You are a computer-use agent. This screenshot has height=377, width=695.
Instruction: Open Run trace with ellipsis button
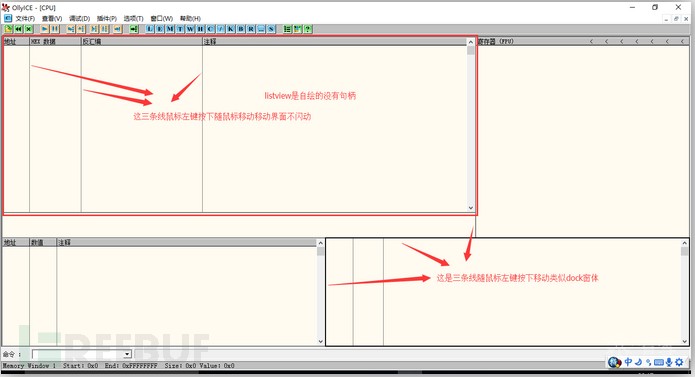pyautogui.click(x=261, y=29)
